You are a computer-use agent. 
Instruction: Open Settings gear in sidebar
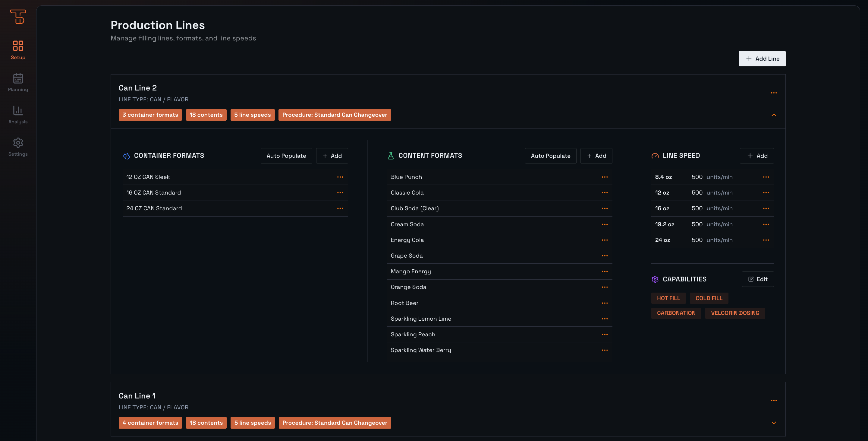click(18, 147)
